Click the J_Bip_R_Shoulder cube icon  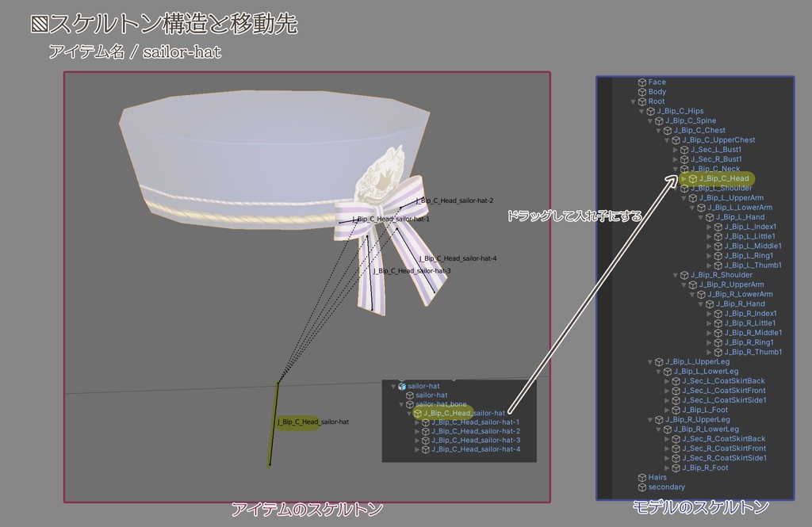click(x=684, y=276)
